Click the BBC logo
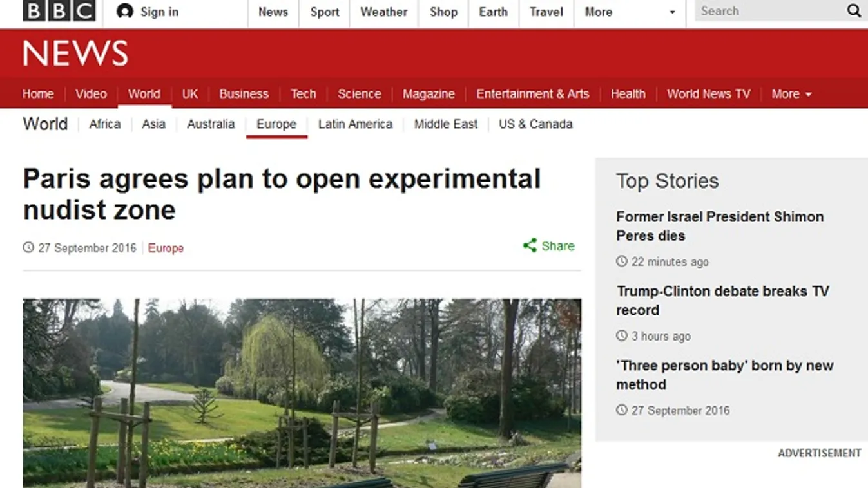Screen dimensions: 868x488 (59, 11)
